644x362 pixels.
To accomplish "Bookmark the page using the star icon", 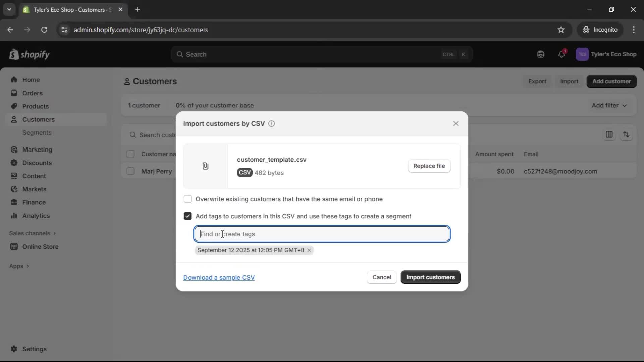I will (x=561, y=29).
